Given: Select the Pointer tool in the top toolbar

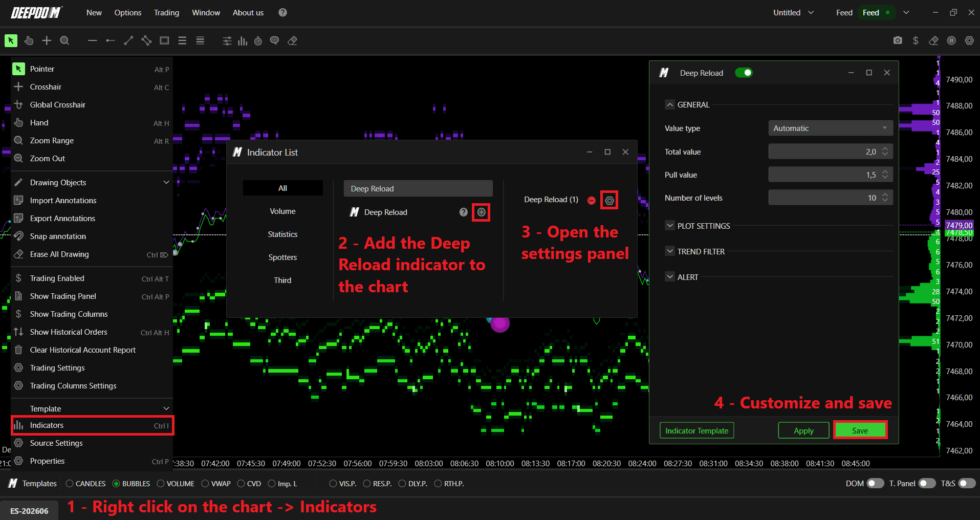Looking at the screenshot, I should tap(11, 40).
